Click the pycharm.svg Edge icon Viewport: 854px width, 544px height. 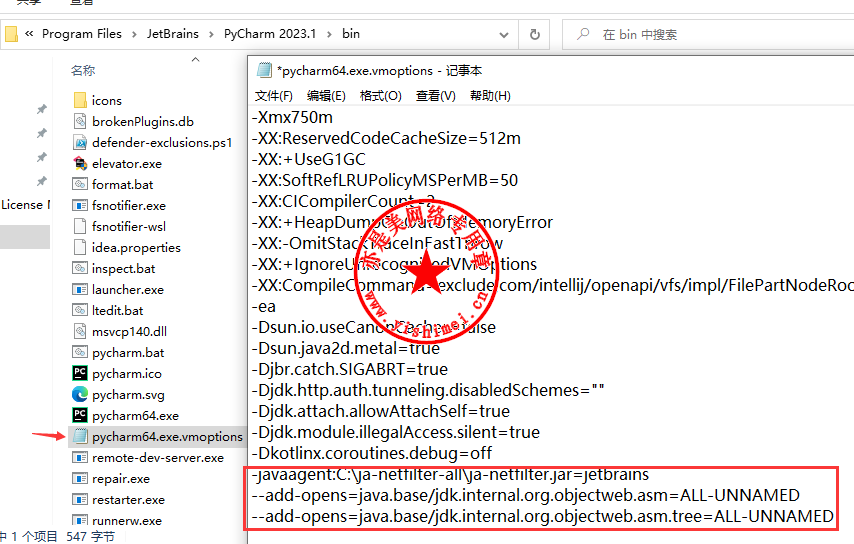(80, 394)
